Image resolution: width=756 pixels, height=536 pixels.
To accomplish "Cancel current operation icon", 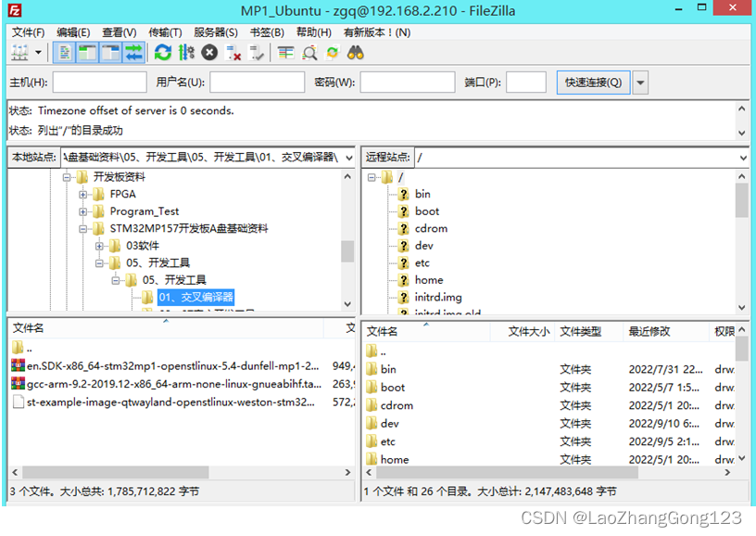I will [x=209, y=53].
